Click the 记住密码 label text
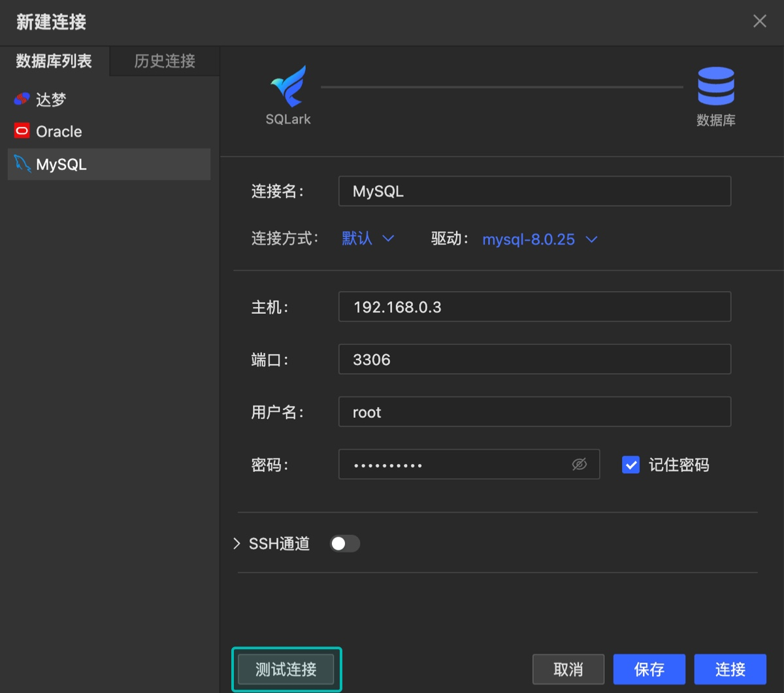The height and width of the screenshot is (693, 784). [x=679, y=465]
